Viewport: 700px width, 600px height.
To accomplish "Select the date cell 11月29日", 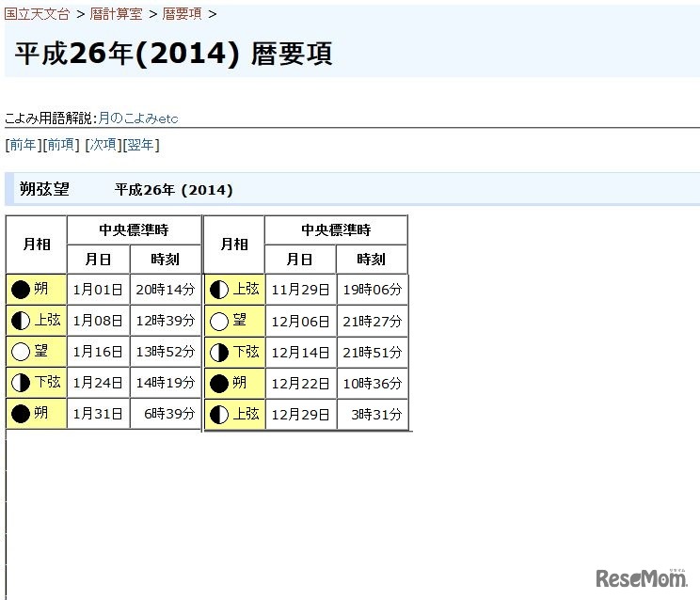I will point(301,290).
